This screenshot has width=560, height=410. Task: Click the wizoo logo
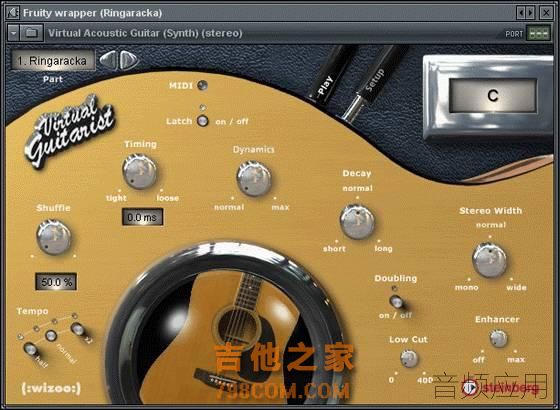pos(51,389)
